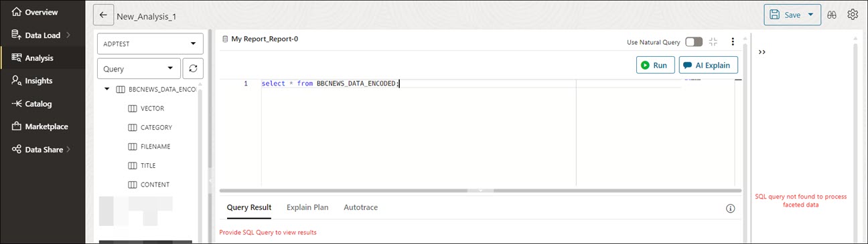Image resolution: width=868 pixels, height=244 pixels.
Task: Open the Save dropdown arrow
Action: tap(811, 15)
